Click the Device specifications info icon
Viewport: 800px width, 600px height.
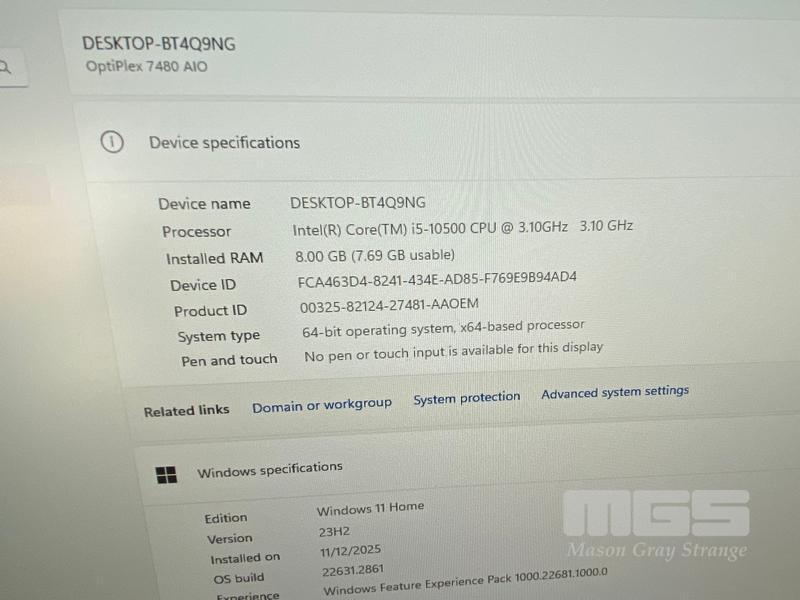(x=112, y=142)
